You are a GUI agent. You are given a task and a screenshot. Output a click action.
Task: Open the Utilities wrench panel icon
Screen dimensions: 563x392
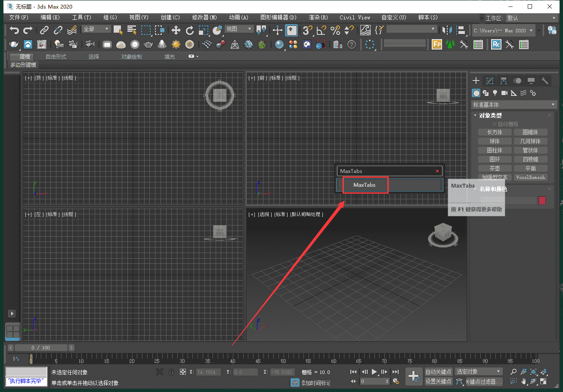tap(545, 81)
